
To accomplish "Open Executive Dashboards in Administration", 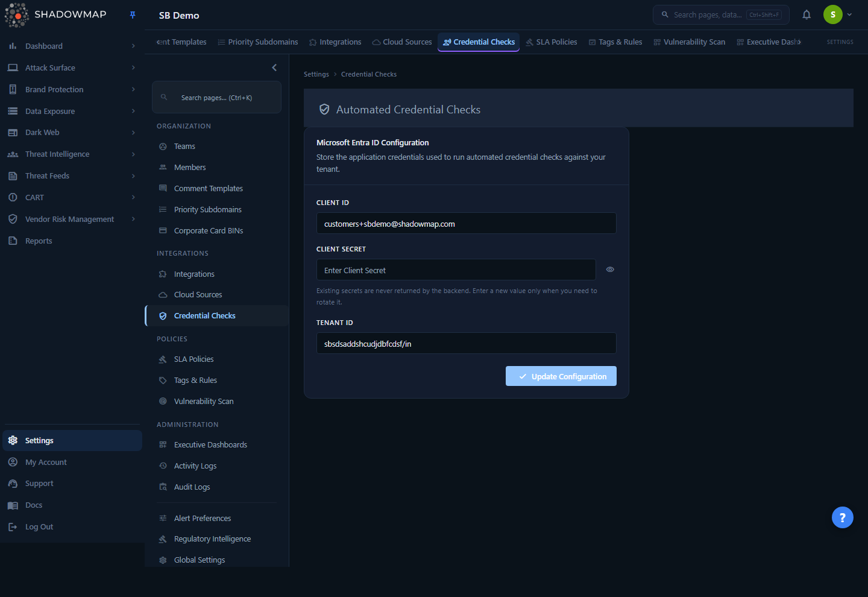I will pos(210,445).
